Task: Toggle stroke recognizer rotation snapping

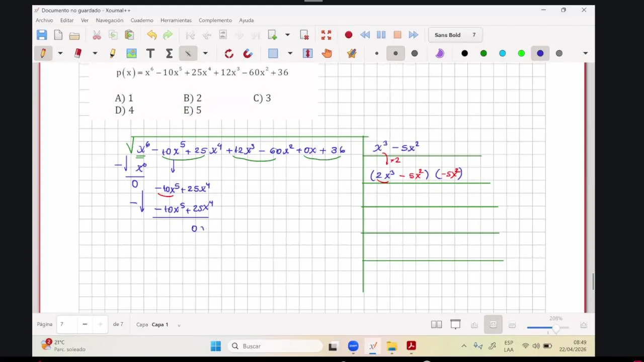Action: click(x=229, y=53)
